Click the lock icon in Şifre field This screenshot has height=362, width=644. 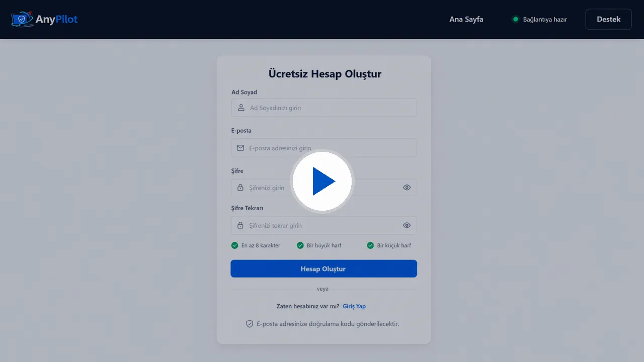click(240, 188)
